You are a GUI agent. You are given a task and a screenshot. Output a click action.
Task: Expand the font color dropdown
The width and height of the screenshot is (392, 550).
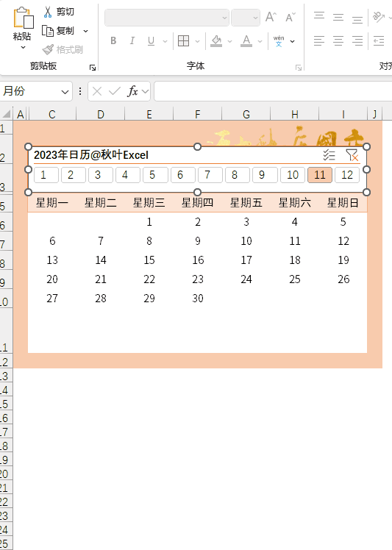point(260,41)
